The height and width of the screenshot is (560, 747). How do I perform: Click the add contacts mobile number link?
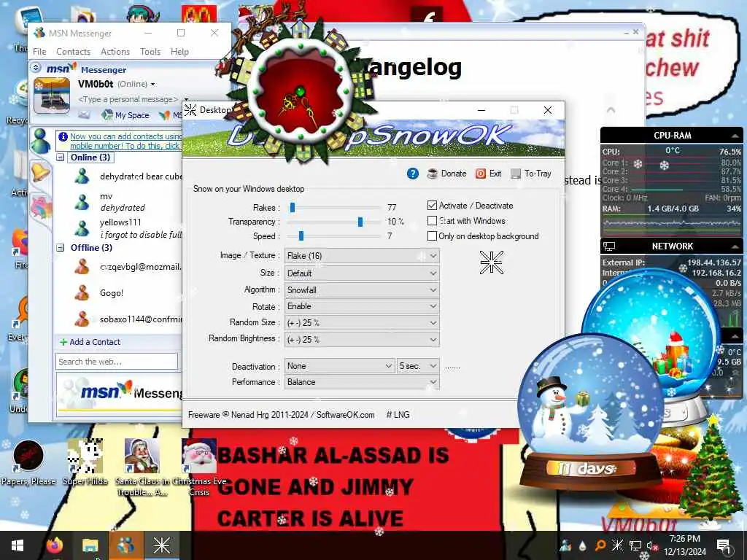click(125, 141)
